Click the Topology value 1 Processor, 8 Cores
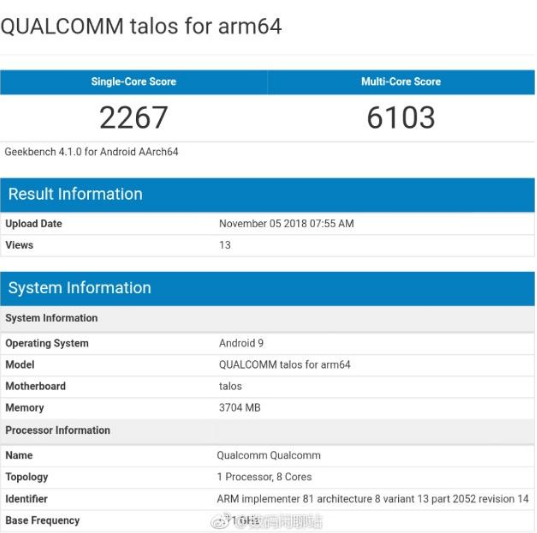 coord(264,477)
